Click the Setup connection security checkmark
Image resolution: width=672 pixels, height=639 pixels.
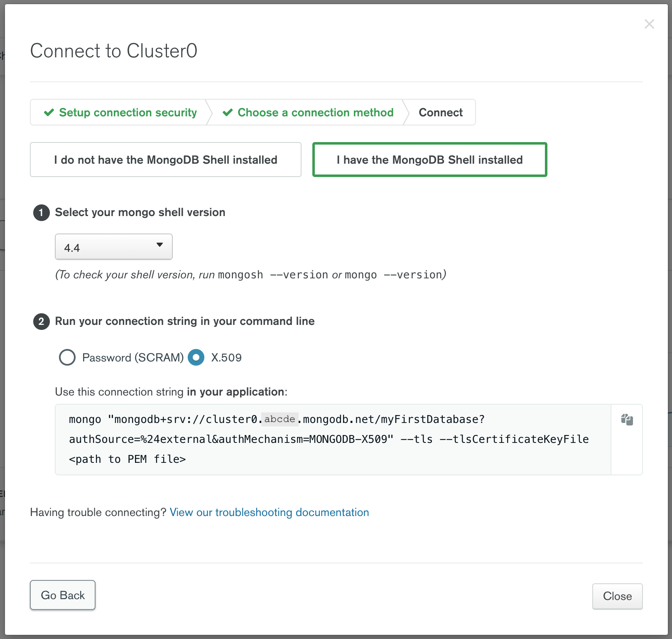pos(49,113)
